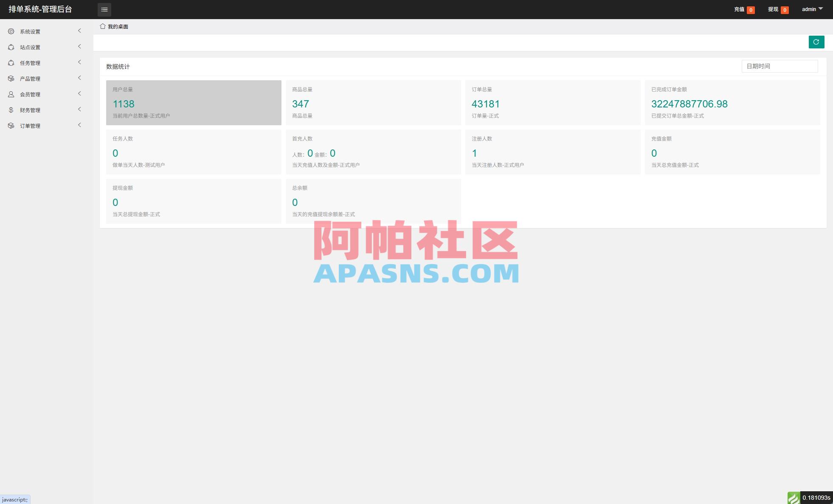
Task: Expand the 系统设置 menu chevron
Action: (79, 31)
